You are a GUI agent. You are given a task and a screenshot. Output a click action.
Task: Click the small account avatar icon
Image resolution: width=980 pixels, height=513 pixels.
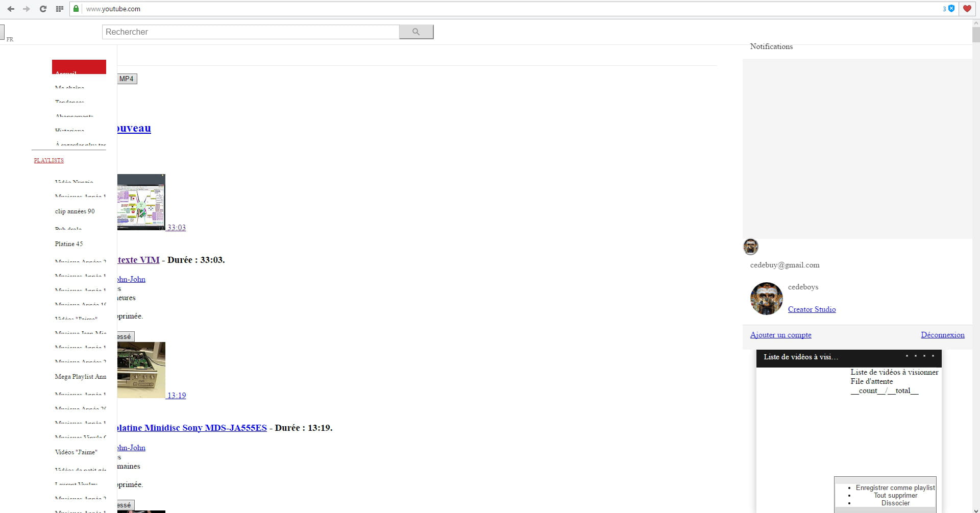[x=750, y=247]
